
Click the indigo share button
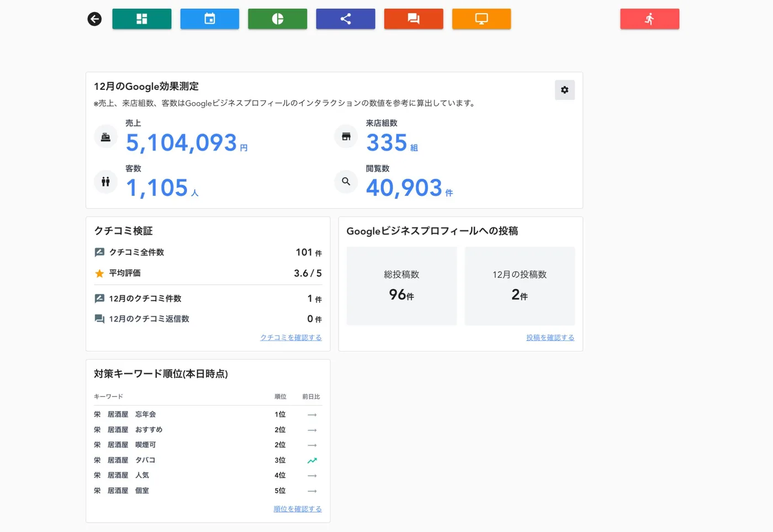point(346,19)
